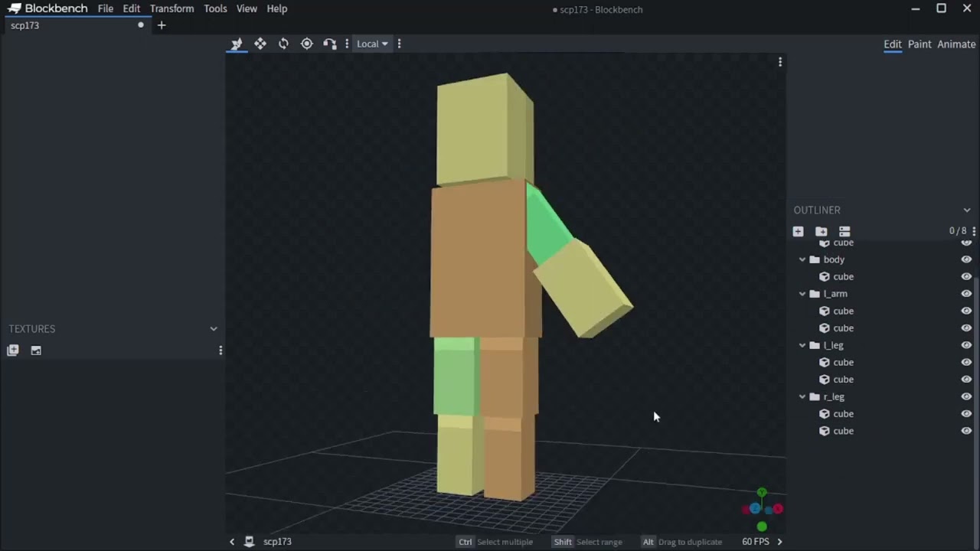Open the File menu
Image resolution: width=980 pixels, height=551 pixels.
(x=106, y=9)
